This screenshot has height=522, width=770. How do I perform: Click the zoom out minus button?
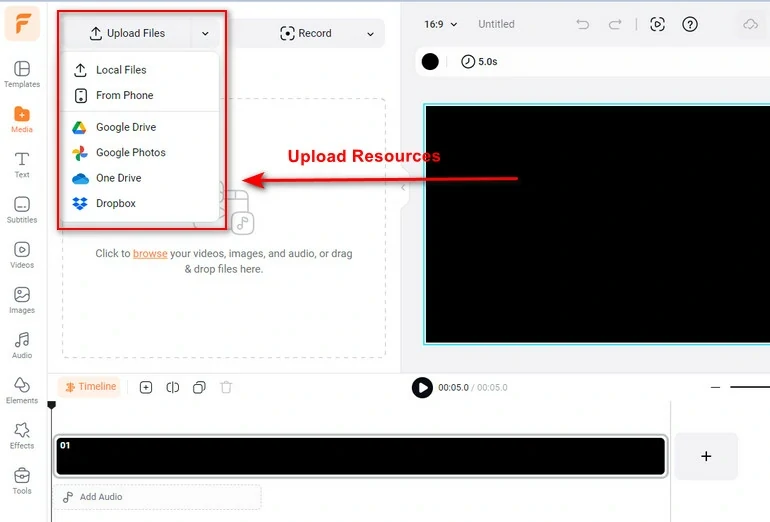pyautogui.click(x=715, y=387)
